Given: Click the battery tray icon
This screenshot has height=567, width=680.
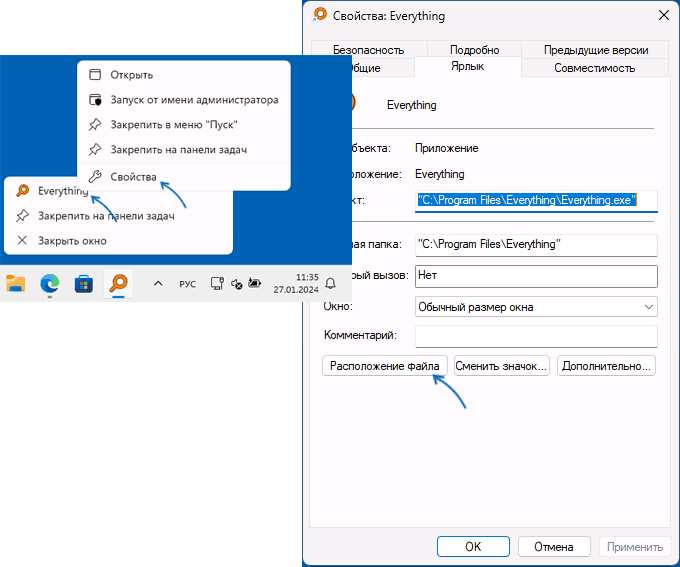Looking at the screenshot, I should [255, 284].
